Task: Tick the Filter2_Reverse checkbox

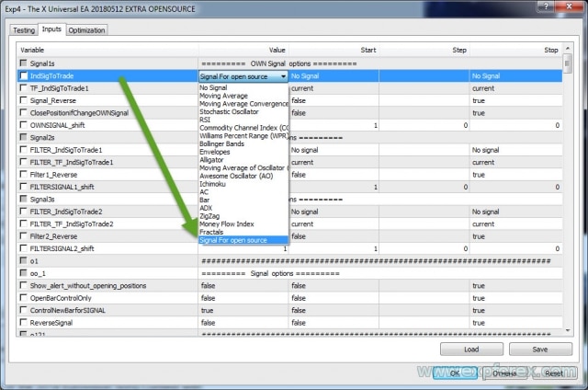Action: [23, 236]
